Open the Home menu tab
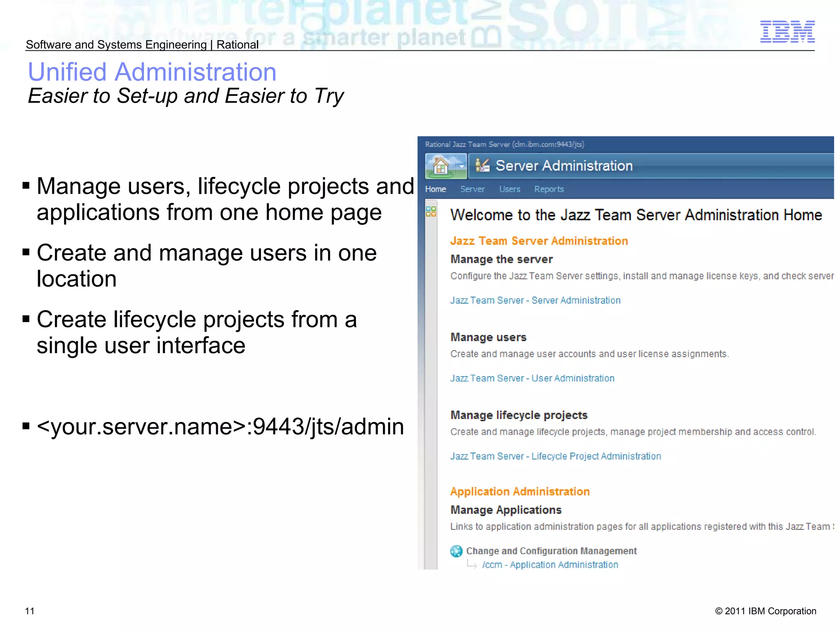 click(436, 189)
